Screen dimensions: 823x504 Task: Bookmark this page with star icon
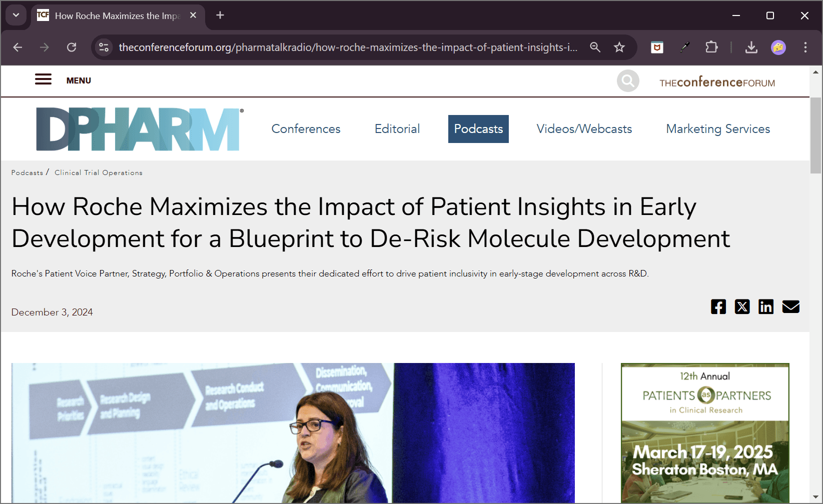619,47
